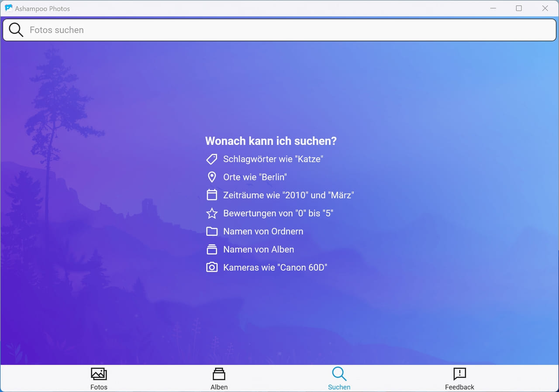Switch to the Alben tab
The image size is (559, 392).
pyautogui.click(x=219, y=378)
